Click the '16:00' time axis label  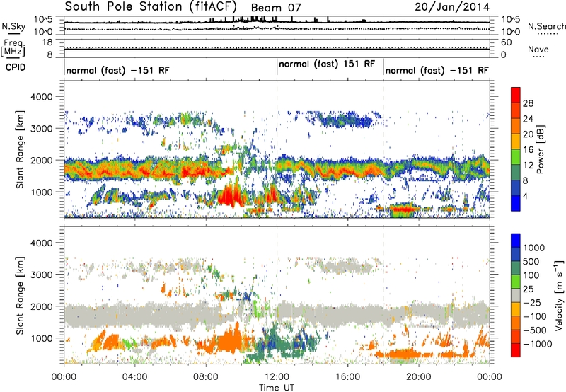[x=347, y=377]
